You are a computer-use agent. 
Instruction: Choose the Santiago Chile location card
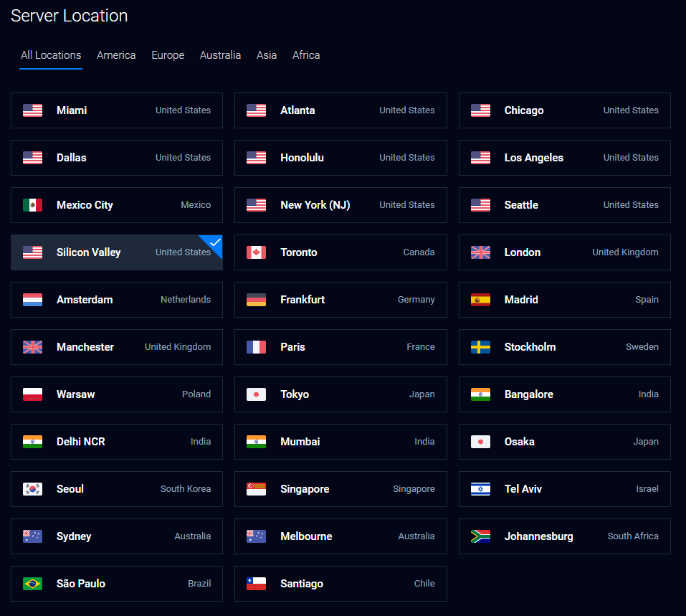(x=340, y=584)
